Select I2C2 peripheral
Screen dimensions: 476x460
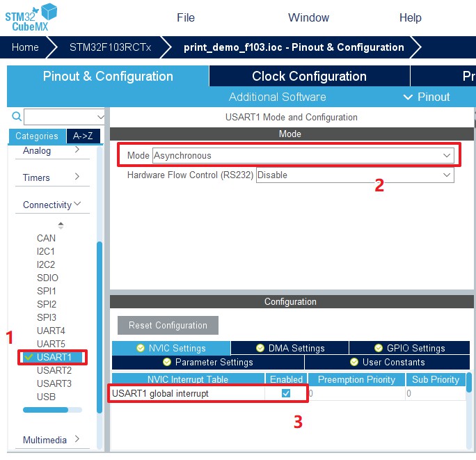45,264
